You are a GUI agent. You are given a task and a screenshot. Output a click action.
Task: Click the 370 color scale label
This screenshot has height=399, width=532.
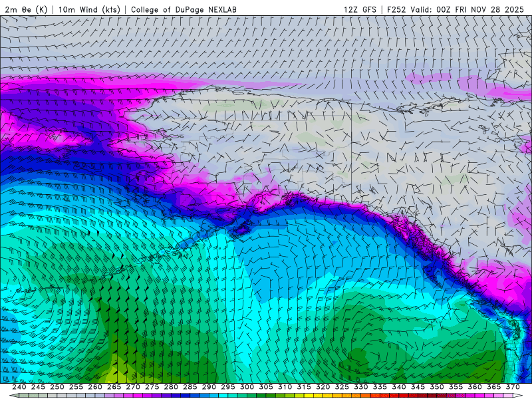coord(513,387)
